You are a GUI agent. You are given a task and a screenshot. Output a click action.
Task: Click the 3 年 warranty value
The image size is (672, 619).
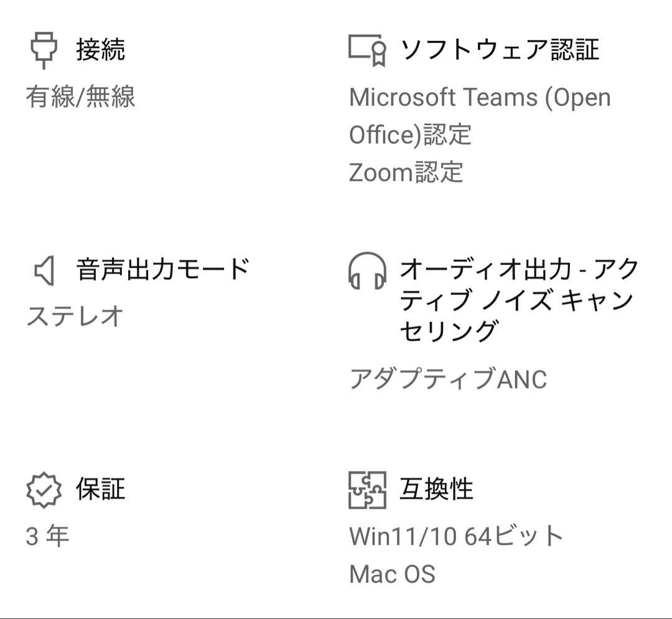[48, 536]
